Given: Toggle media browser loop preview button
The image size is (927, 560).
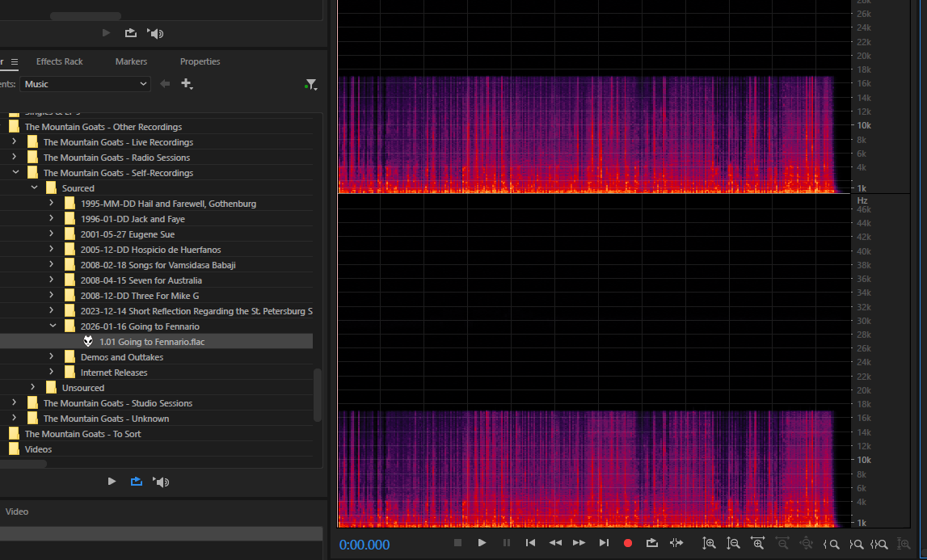Looking at the screenshot, I should (x=137, y=482).
